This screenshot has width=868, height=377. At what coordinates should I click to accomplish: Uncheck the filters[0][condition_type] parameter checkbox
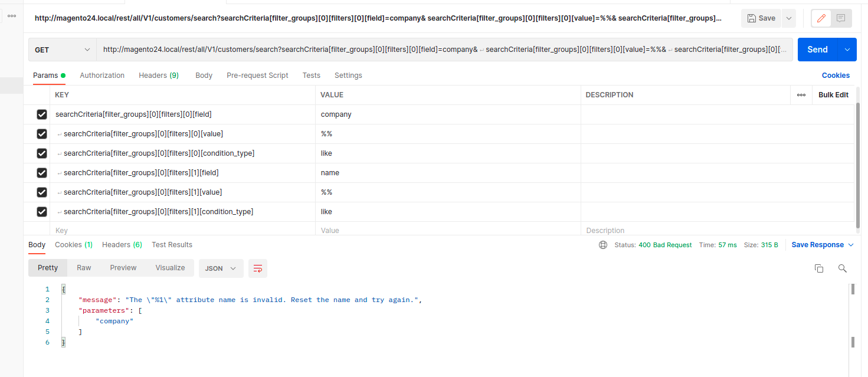(42, 153)
